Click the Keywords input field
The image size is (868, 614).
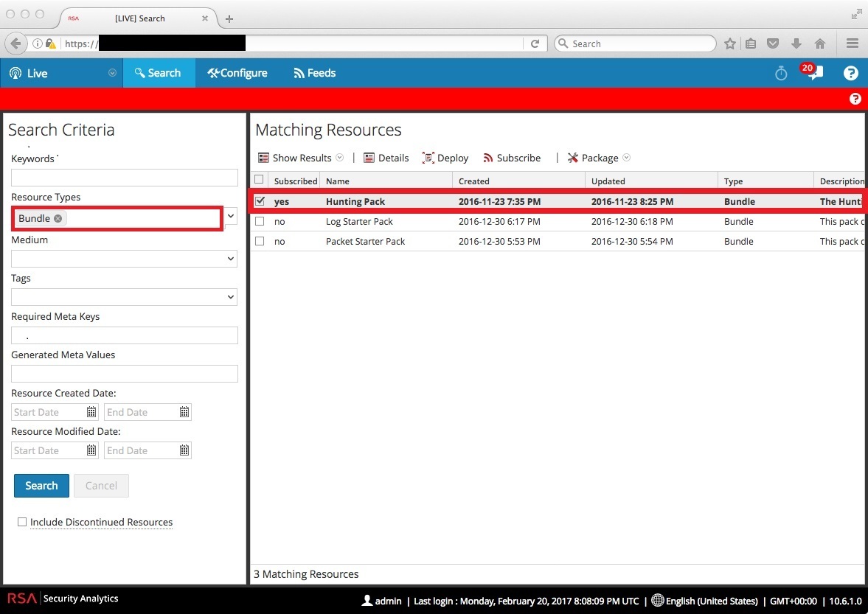[124, 178]
